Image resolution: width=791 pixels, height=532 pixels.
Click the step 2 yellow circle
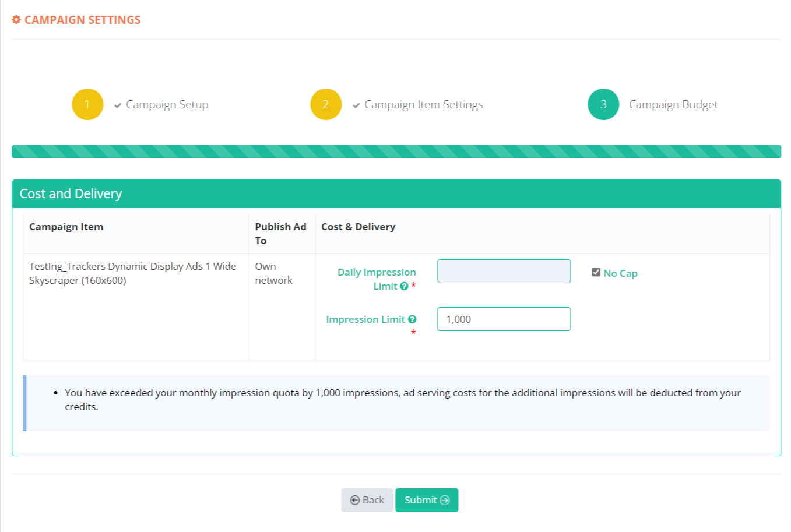point(326,104)
